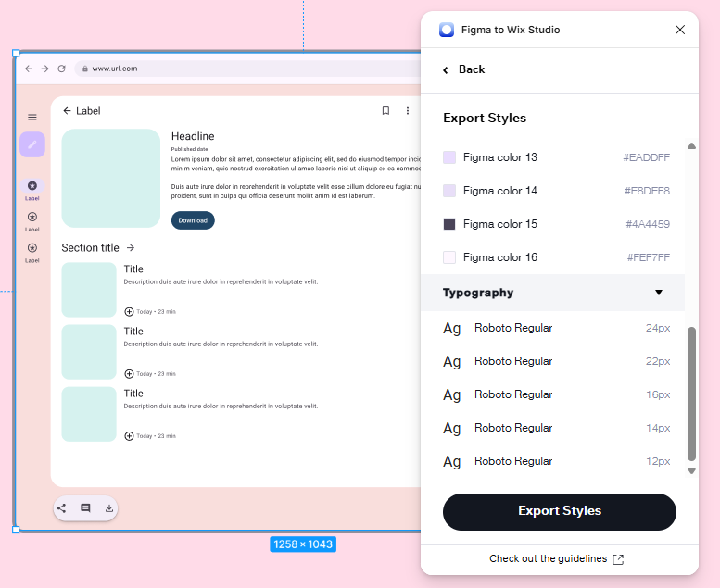
Task: Select the #E8DEF8 hex value
Action: tap(647, 191)
